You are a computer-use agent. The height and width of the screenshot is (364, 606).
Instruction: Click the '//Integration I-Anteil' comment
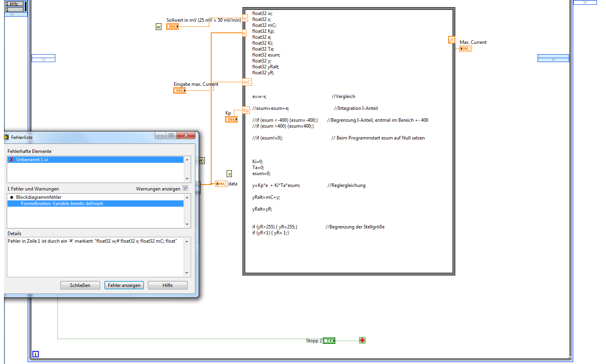click(x=356, y=108)
